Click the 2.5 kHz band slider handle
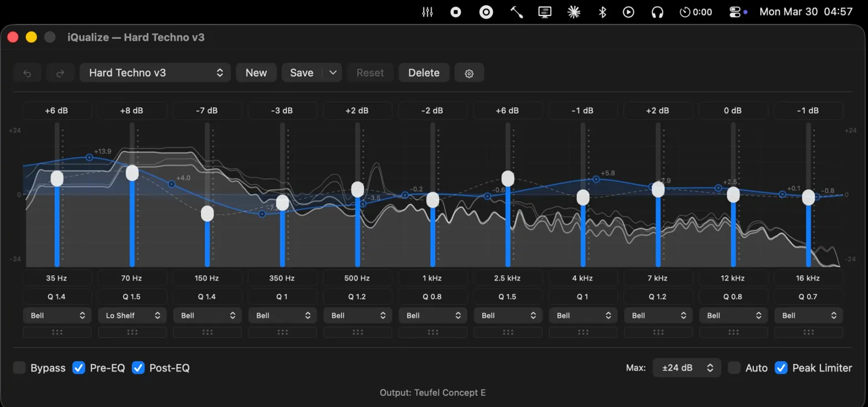The width and height of the screenshot is (868, 407). tap(508, 178)
